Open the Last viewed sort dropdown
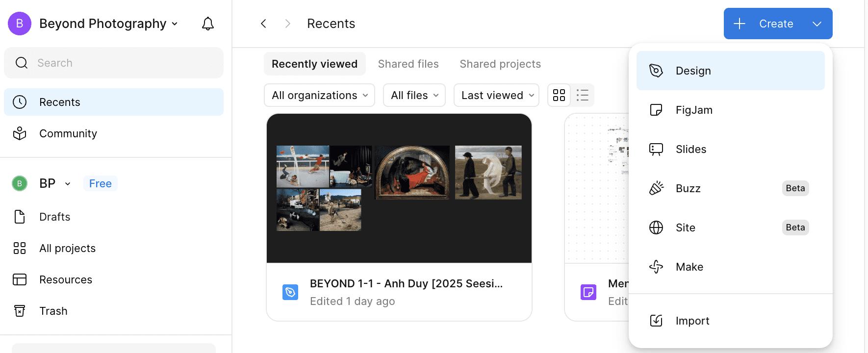Image resolution: width=868 pixels, height=353 pixels. [x=496, y=95]
